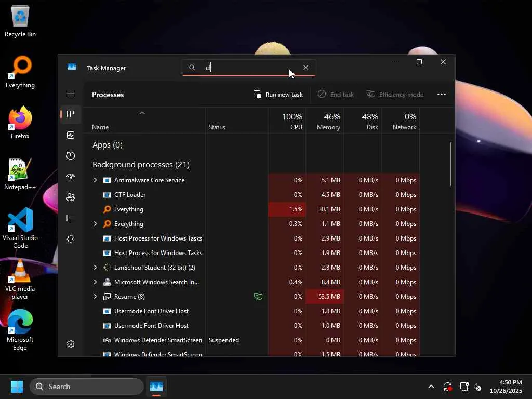
Task: Select the Resume (8) process row
Action: (x=252, y=297)
